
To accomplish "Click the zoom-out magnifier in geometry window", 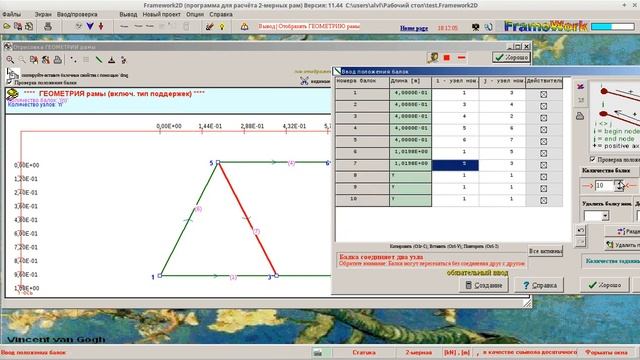I will click(22, 60).
